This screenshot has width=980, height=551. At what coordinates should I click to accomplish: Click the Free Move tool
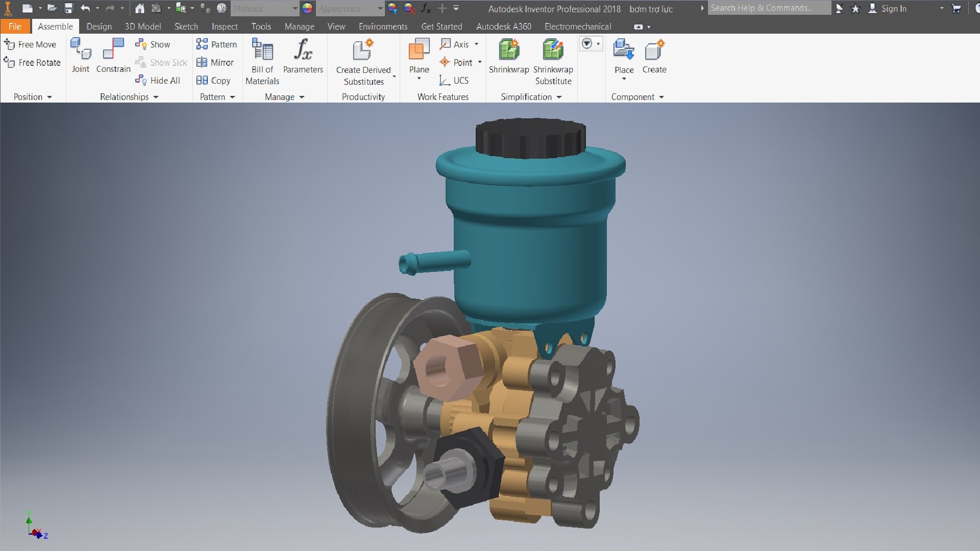click(x=30, y=44)
